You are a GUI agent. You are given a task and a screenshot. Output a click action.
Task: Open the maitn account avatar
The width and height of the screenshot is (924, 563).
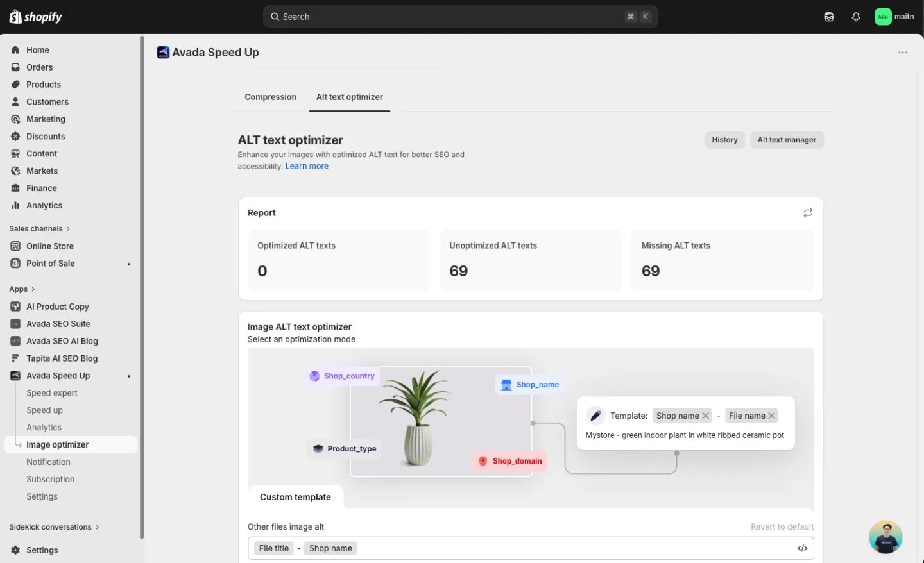tap(883, 17)
